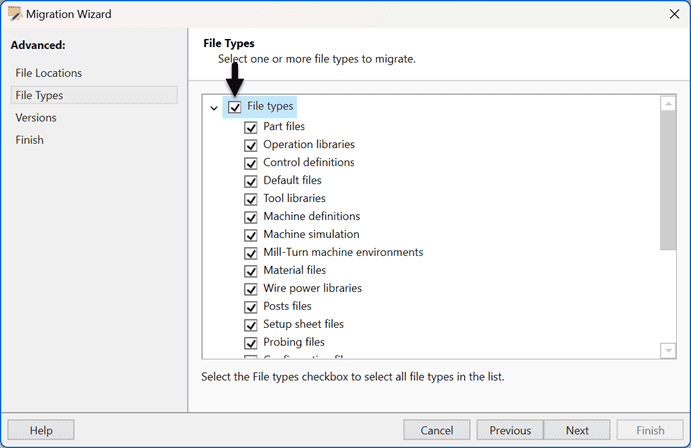Select the 'Posts files' label
The width and height of the screenshot is (691, 448).
(287, 306)
